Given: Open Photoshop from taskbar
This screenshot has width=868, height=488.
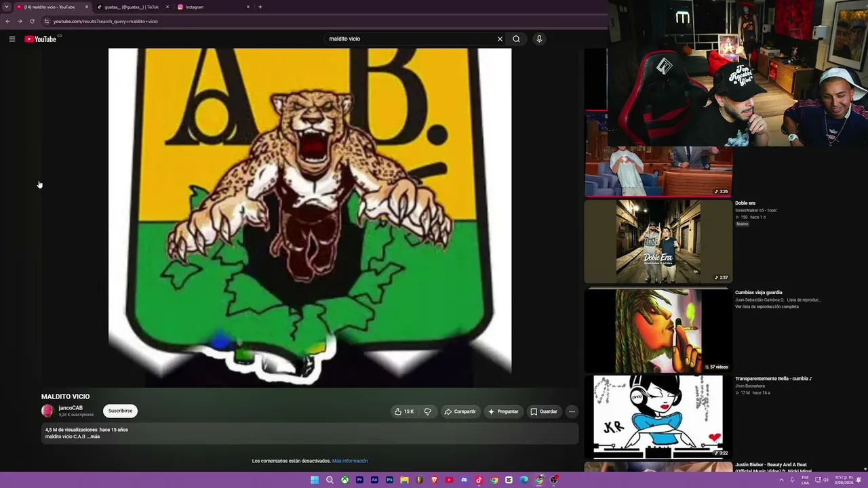Looking at the screenshot, I should [389, 480].
